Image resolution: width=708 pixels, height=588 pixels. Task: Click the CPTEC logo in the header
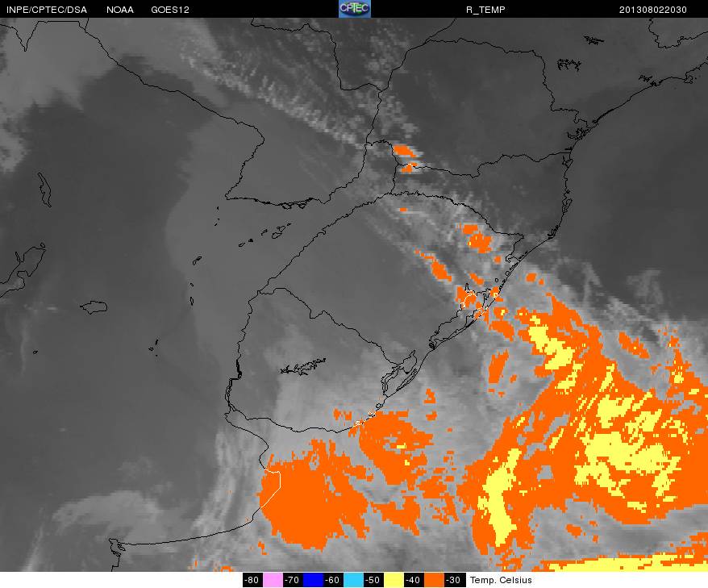click(x=355, y=9)
